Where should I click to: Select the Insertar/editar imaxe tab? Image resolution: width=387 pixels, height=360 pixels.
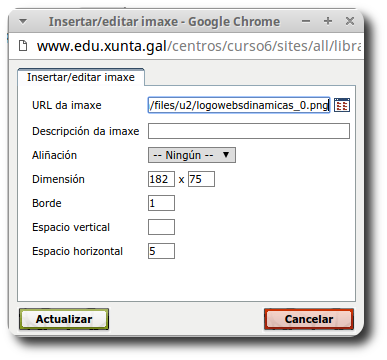pos(81,77)
